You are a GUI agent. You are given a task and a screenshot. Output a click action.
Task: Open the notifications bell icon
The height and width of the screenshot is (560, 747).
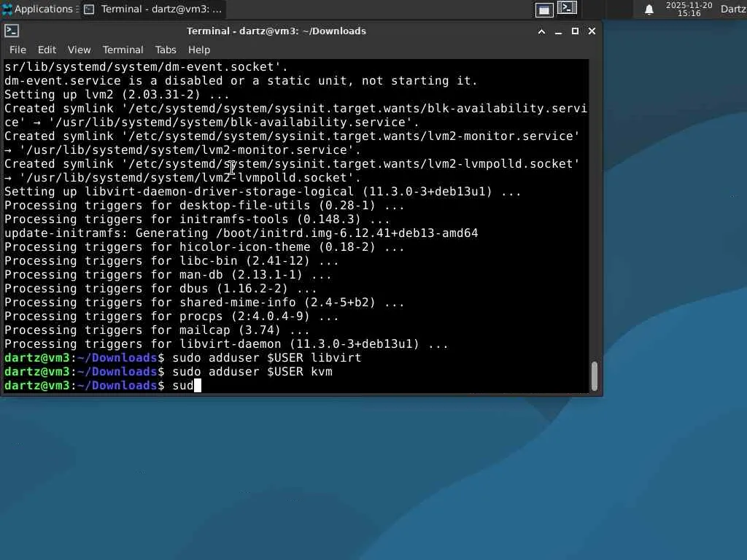649,9
